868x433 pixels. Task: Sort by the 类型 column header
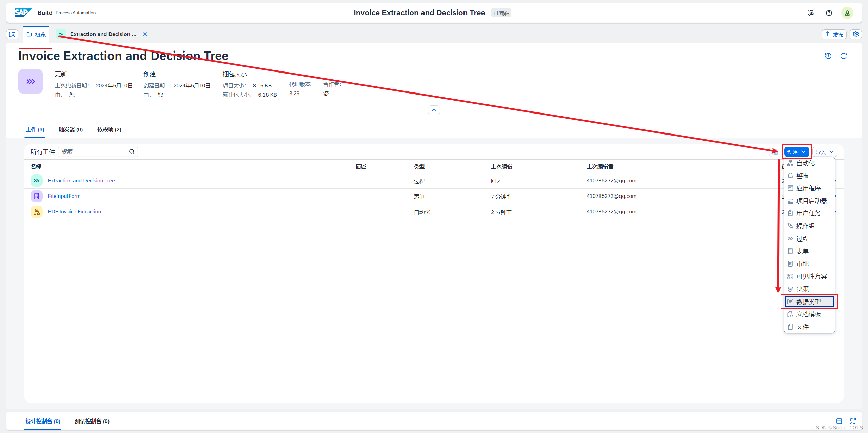coord(419,166)
